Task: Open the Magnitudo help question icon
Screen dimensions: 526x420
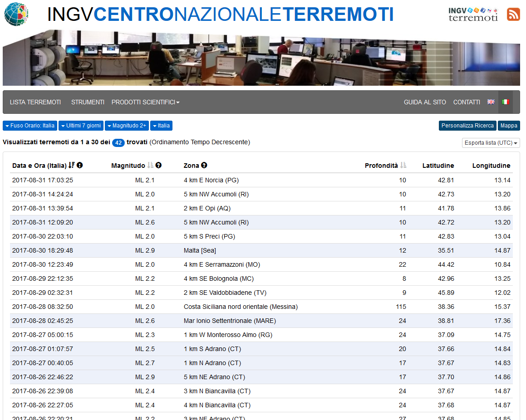Action: pos(159,165)
